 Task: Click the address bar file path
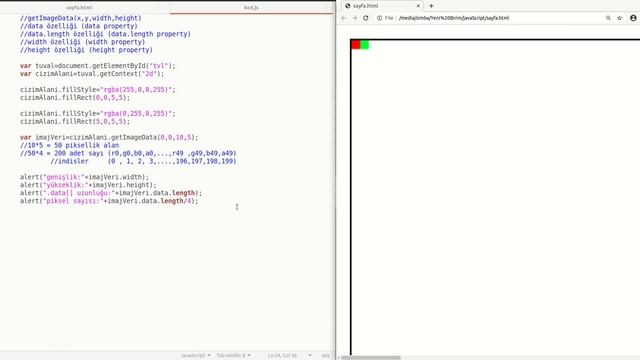454,18
